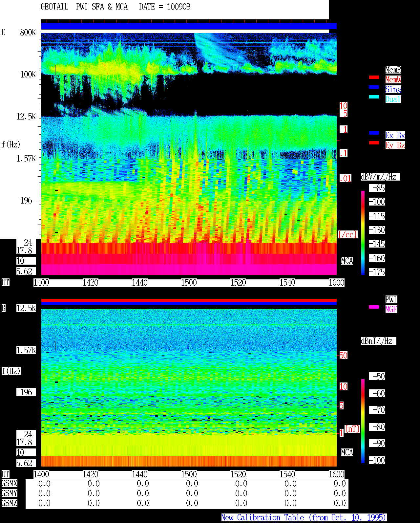Open the New Calibration Table note
The height and width of the screenshot is (523, 420).
click(304, 517)
